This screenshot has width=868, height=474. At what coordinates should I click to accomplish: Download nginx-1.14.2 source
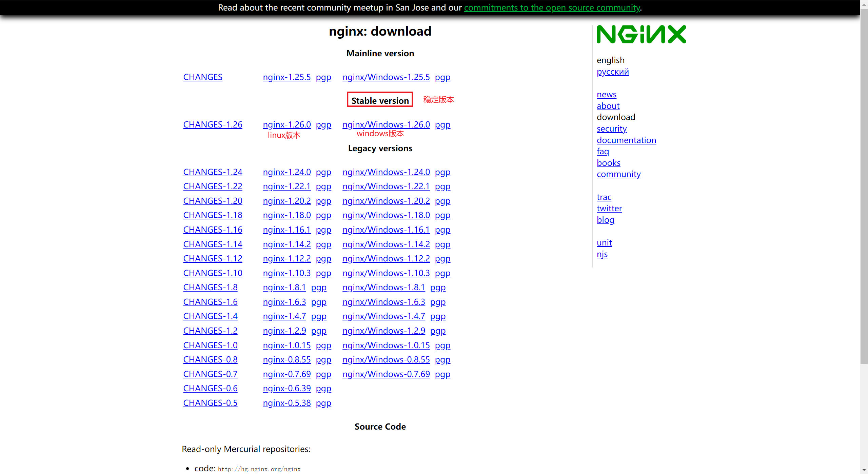pyautogui.click(x=287, y=244)
